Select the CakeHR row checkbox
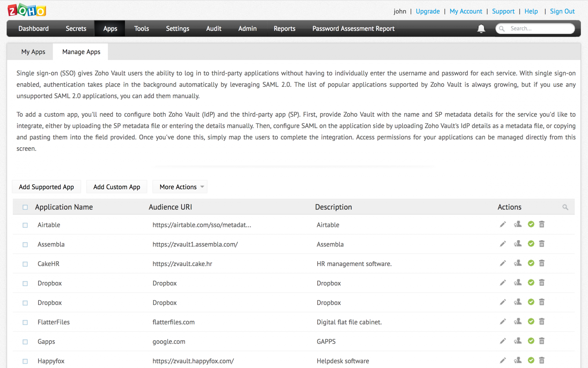588x368 pixels. pos(25,264)
